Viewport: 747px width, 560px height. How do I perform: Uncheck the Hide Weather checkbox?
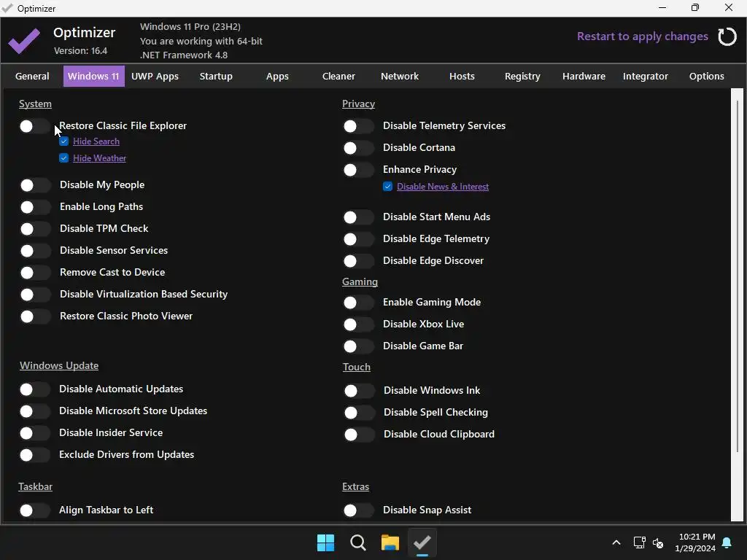[x=64, y=158]
